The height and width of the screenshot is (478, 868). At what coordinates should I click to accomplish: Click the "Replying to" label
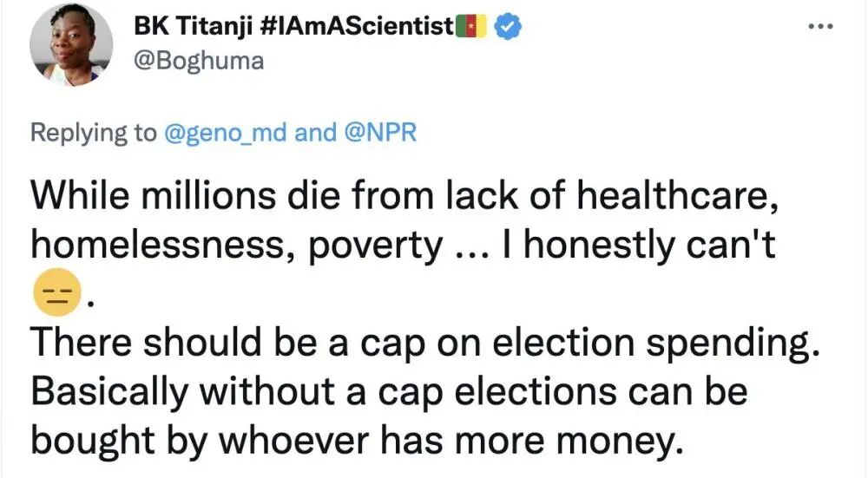coord(91,133)
